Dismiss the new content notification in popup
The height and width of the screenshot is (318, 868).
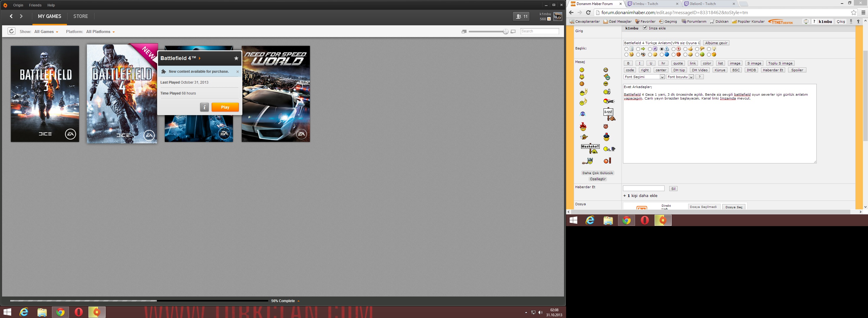[238, 72]
